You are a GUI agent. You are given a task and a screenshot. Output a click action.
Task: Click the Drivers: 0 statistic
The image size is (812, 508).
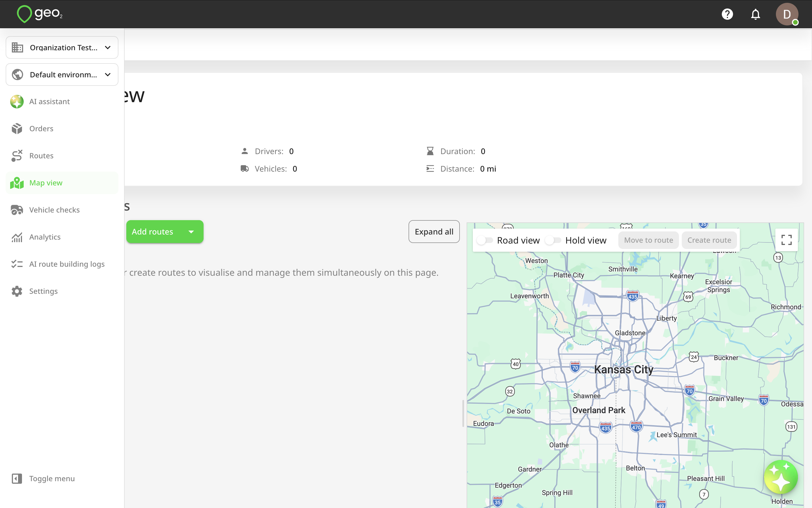tap(267, 151)
